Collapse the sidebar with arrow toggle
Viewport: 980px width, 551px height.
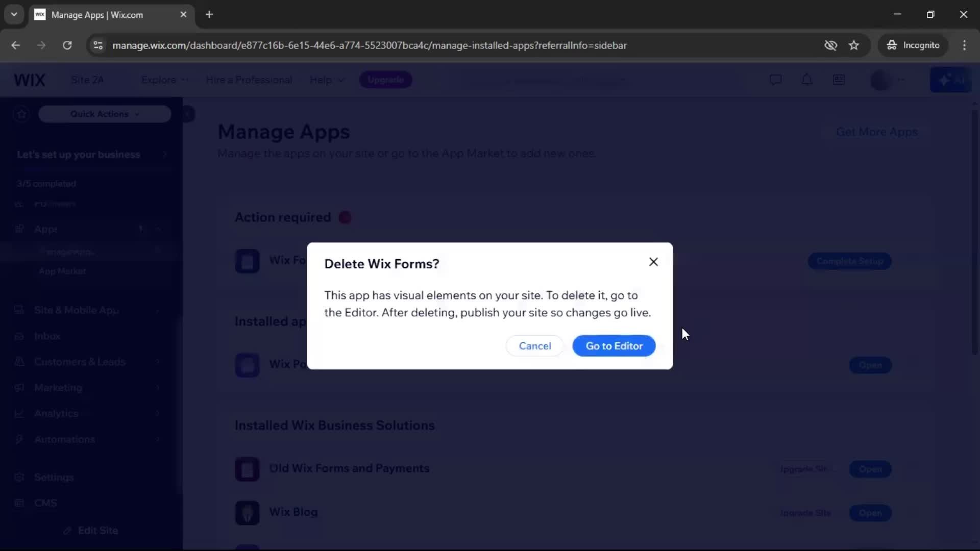point(188,114)
